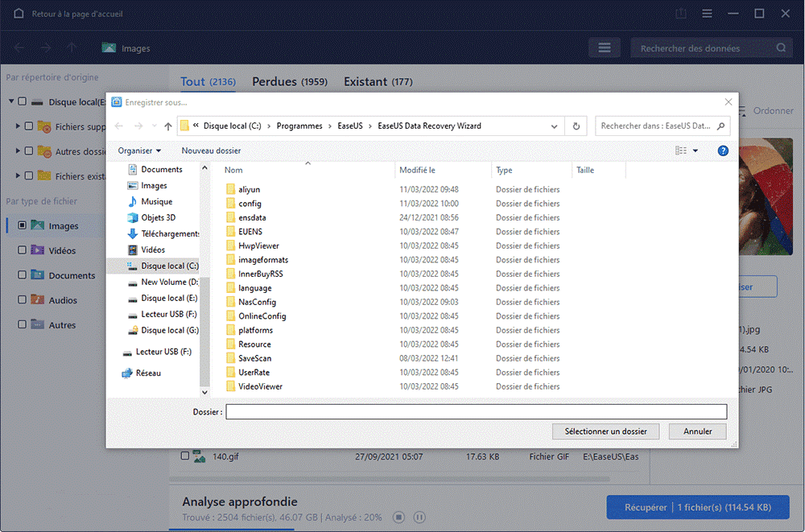805x532 pixels.
Task: Switch to the Tout (2136) tab
Action: point(208,81)
